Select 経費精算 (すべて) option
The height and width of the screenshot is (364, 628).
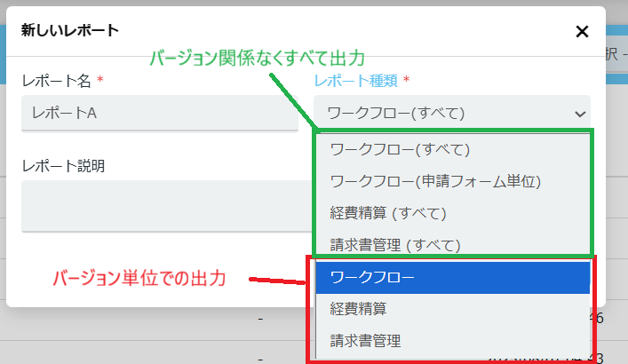388,213
